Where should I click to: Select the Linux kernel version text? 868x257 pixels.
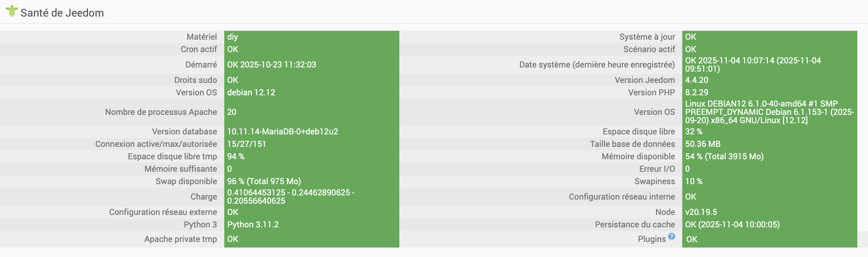tap(769, 112)
